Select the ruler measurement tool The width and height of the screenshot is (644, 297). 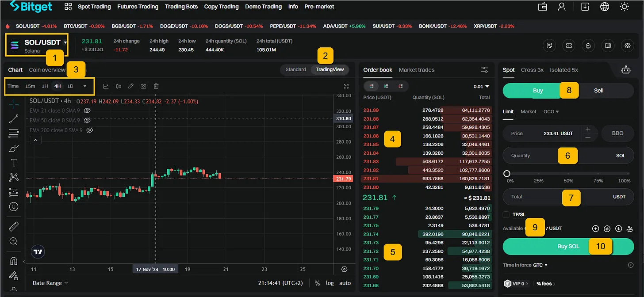tap(13, 226)
